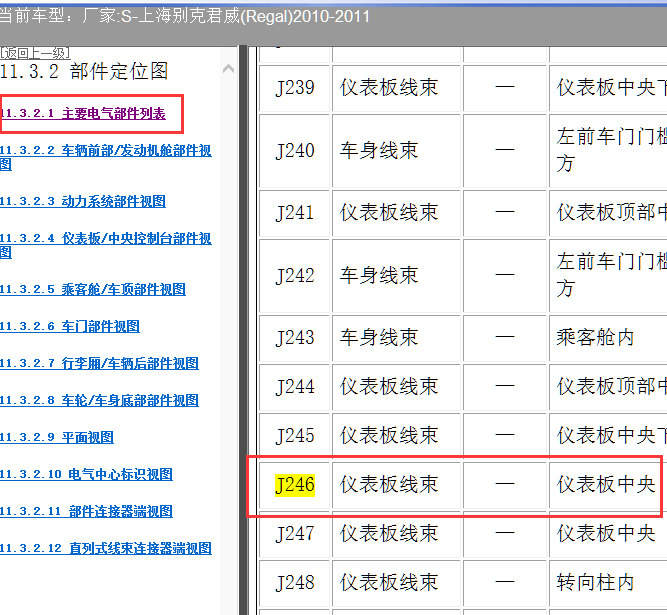Open 11.3.2.11 部件连接器端视图 link
Viewport: 667px width, 615px height.
[x=86, y=511]
